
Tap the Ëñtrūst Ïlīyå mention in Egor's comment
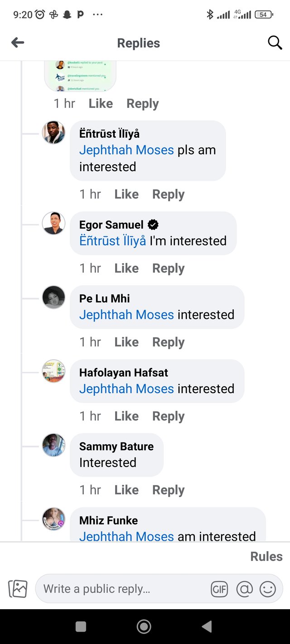[112, 241]
